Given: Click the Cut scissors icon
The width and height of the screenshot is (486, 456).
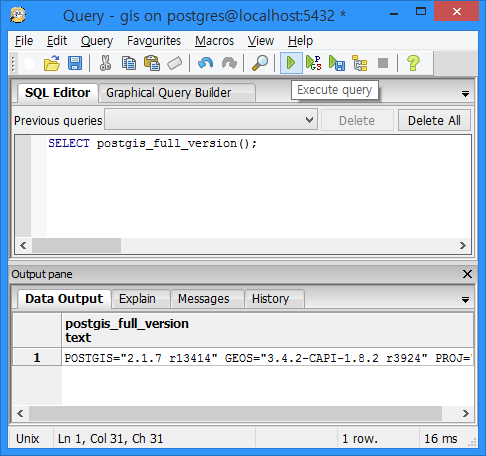Looking at the screenshot, I should pyautogui.click(x=105, y=63).
